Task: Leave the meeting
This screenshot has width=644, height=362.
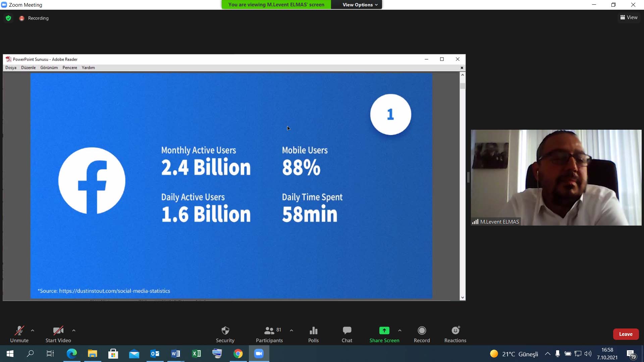Action: tap(626, 334)
